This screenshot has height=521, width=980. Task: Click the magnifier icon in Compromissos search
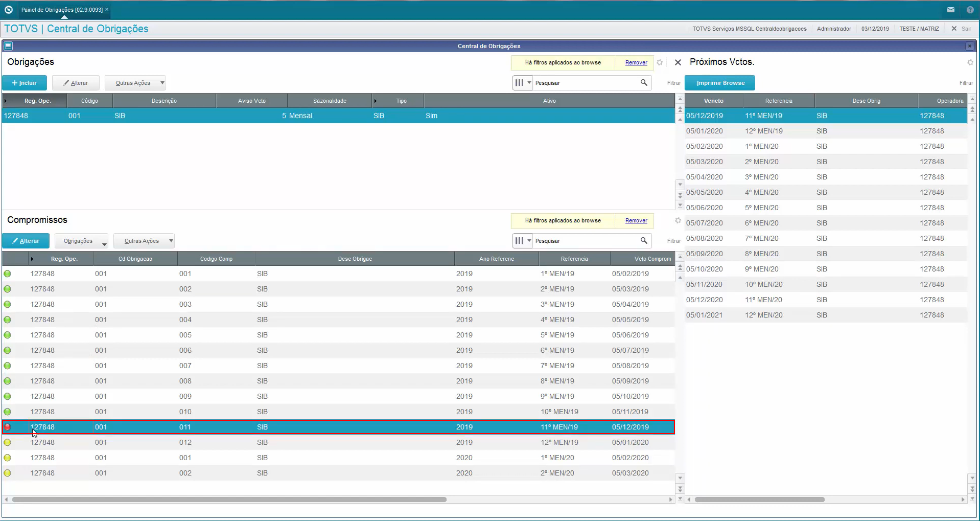[644, 241]
